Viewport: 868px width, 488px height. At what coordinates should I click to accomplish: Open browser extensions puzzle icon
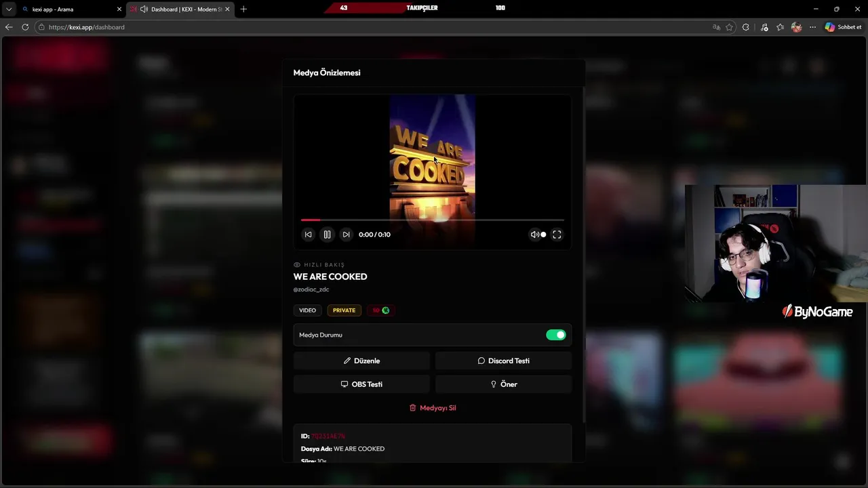(746, 27)
